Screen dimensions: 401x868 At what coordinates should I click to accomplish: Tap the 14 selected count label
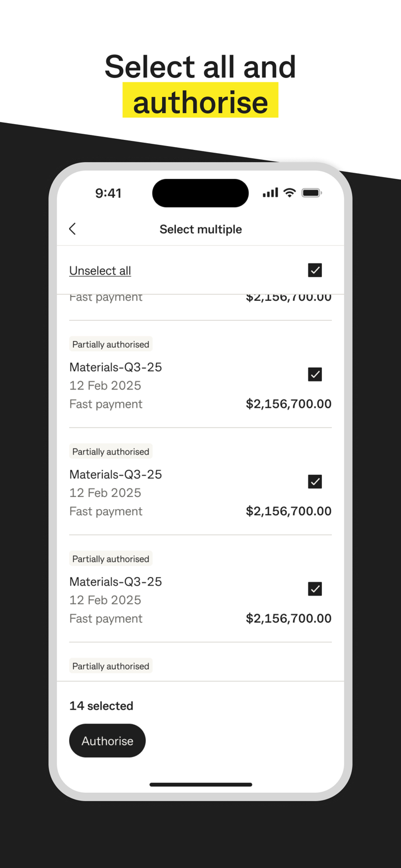(x=101, y=706)
